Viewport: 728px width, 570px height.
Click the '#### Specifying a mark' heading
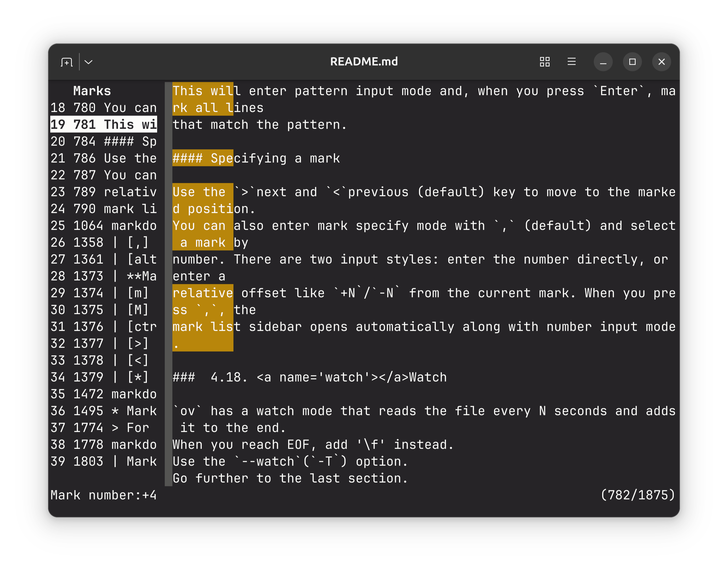[x=256, y=158]
